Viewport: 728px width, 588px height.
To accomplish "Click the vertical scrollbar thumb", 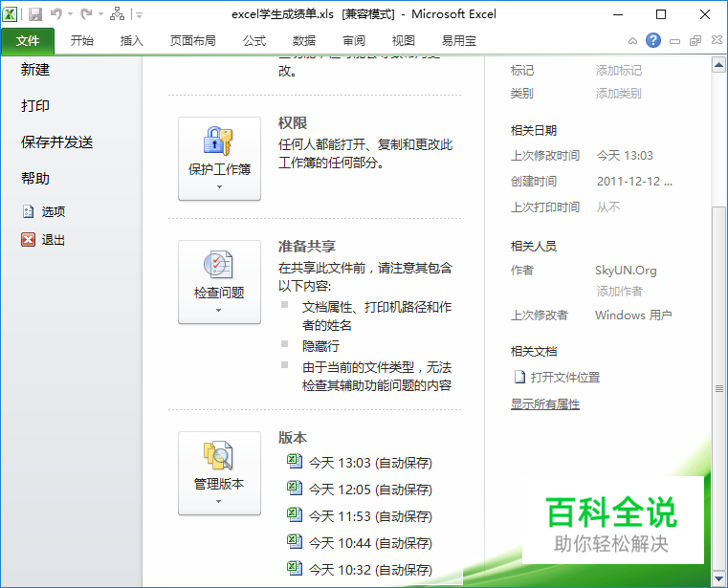I will 718,388.
